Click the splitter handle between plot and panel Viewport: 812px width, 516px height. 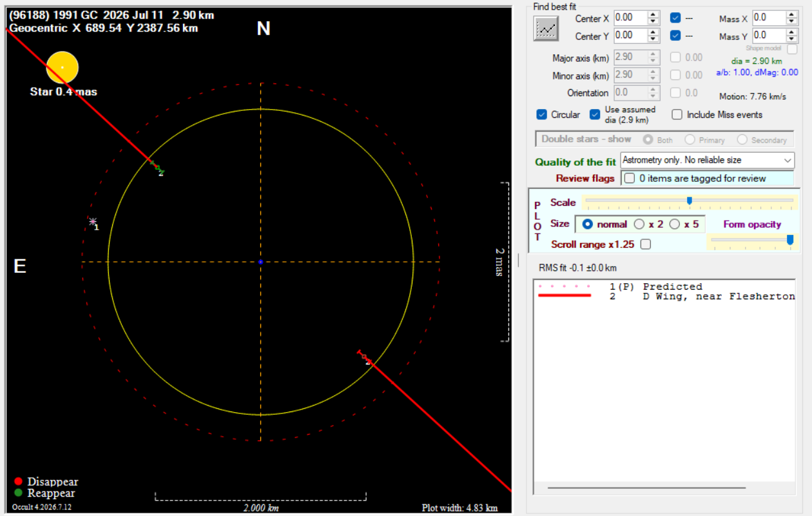[518, 259]
